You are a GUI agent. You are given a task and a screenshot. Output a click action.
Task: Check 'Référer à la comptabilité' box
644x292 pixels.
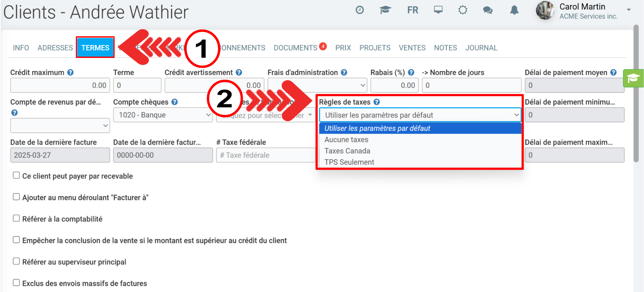(x=16, y=218)
